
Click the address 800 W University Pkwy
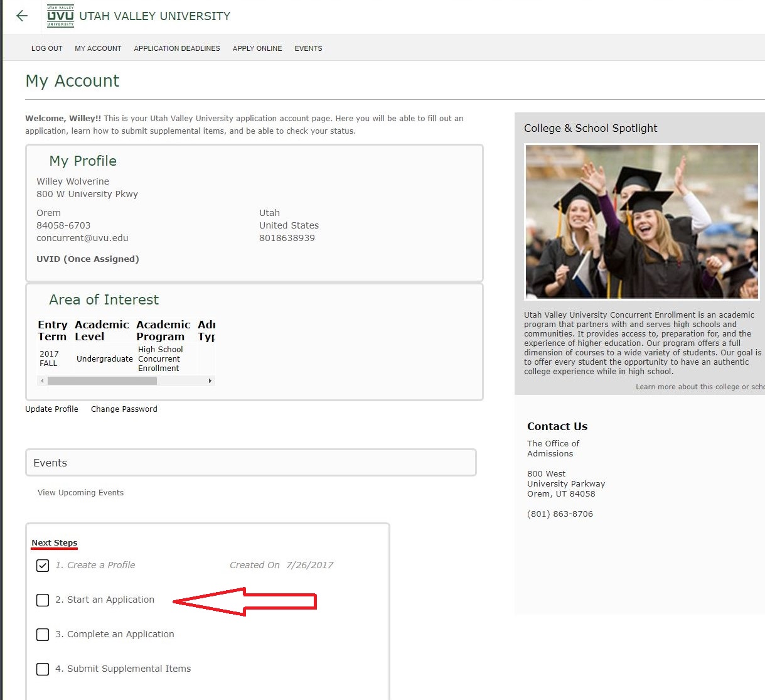tap(87, 194)
